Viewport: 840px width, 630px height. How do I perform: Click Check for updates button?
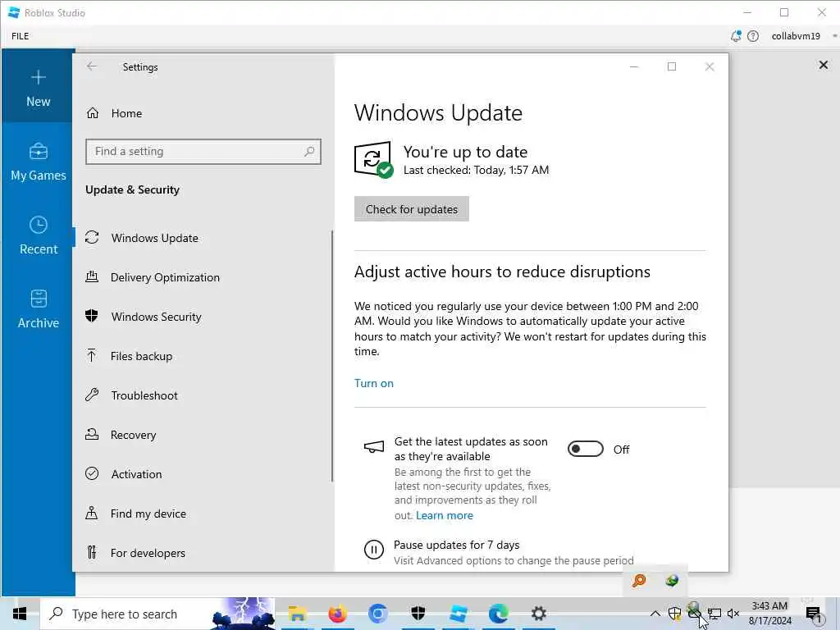(412, 209)
